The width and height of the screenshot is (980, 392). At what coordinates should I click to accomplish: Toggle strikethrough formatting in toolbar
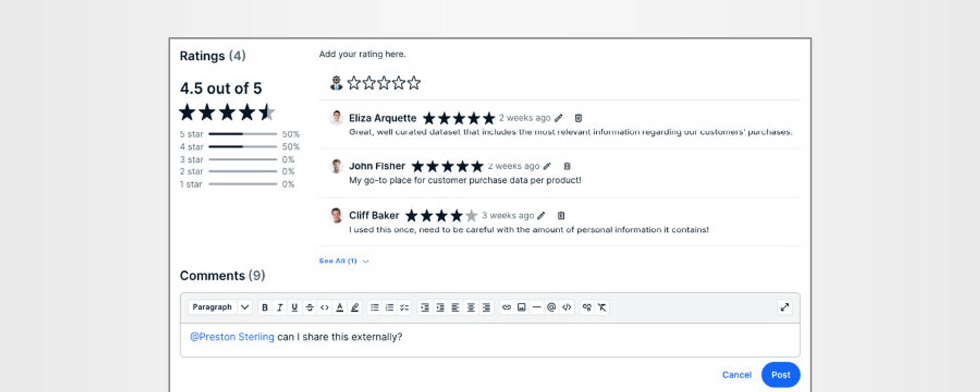310,308
